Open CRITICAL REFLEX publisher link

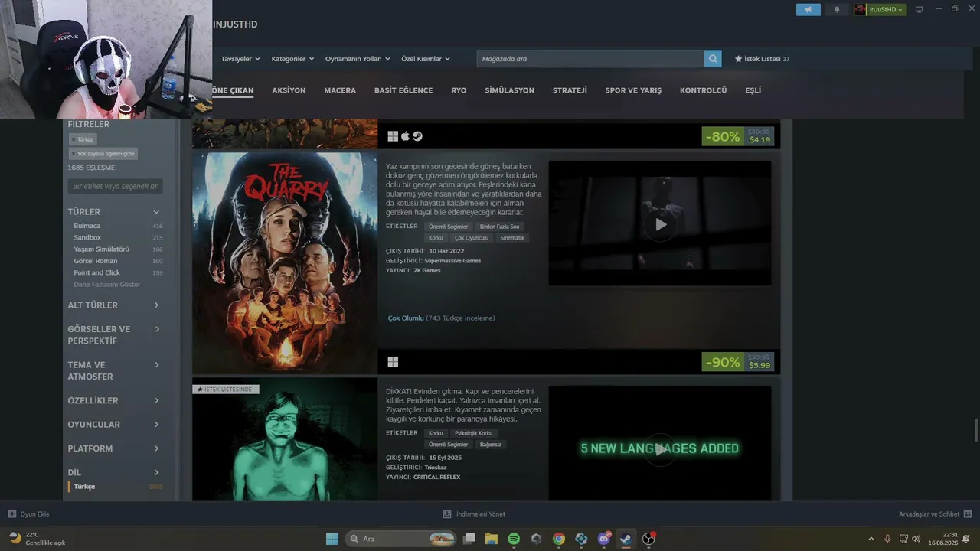coord(436,477)
